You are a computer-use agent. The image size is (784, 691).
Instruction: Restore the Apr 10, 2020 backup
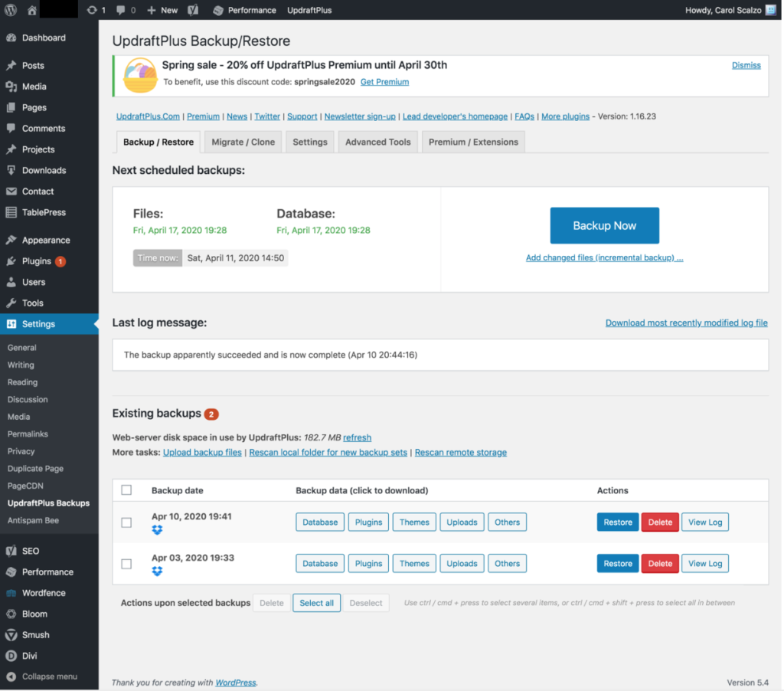pyautogui.click(x=618, y=522)
